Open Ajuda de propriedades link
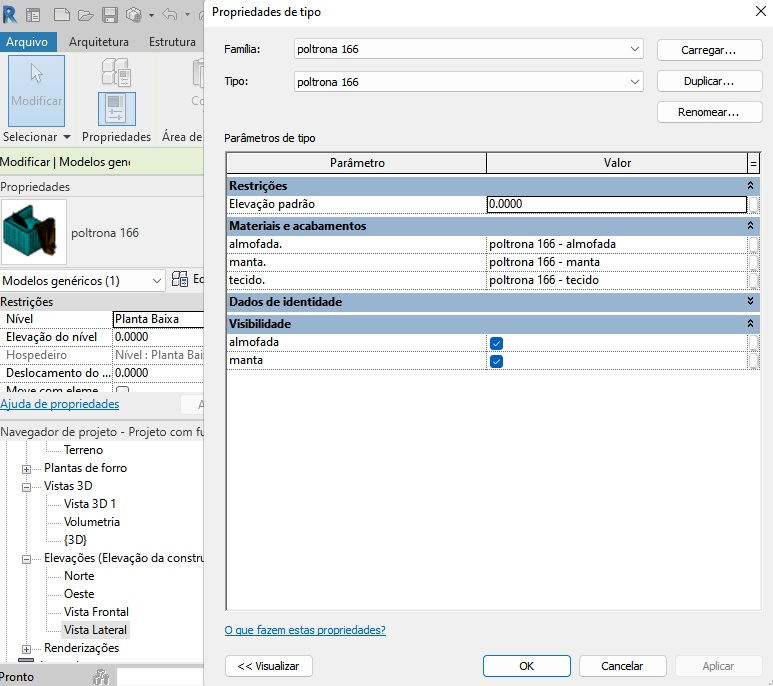Viewport: 773px width, 686px height. click(60, 404)
